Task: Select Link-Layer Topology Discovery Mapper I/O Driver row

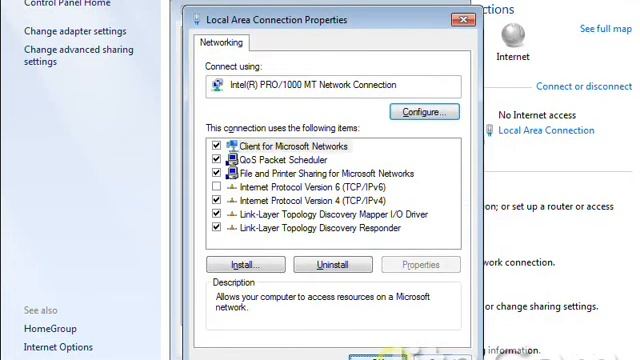Action: (334, 214)
